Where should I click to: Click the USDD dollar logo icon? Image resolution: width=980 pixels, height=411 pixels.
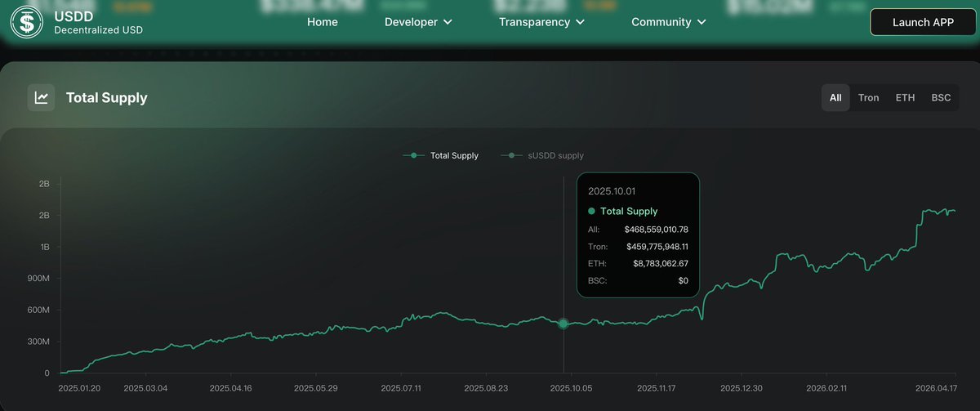[27, 21]
